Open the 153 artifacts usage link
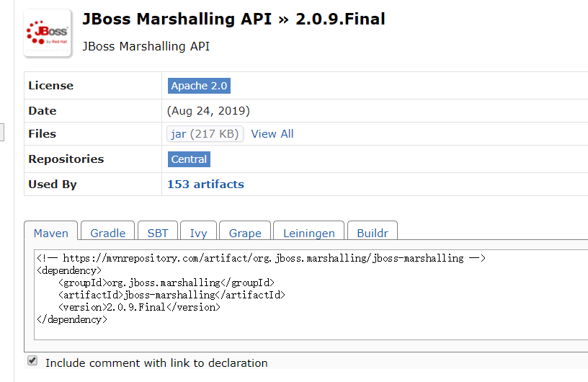The width and height of the screenshot is (588, 382). tap(205, 185)
